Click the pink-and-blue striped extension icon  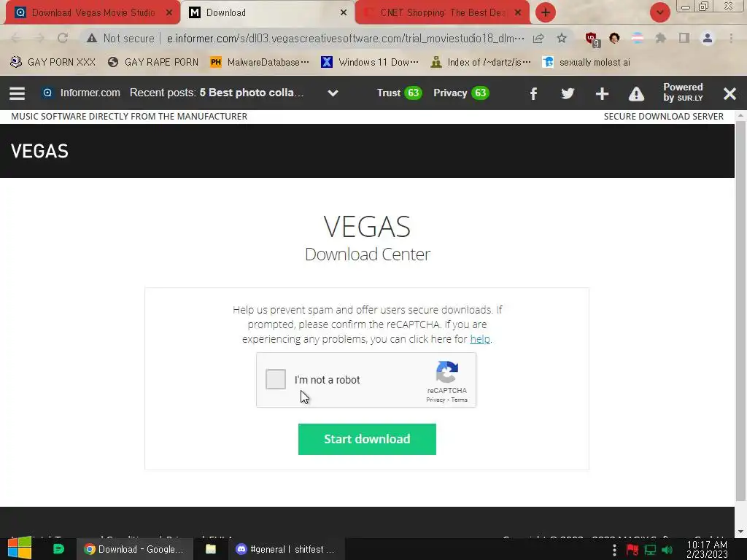coord(638,38)
